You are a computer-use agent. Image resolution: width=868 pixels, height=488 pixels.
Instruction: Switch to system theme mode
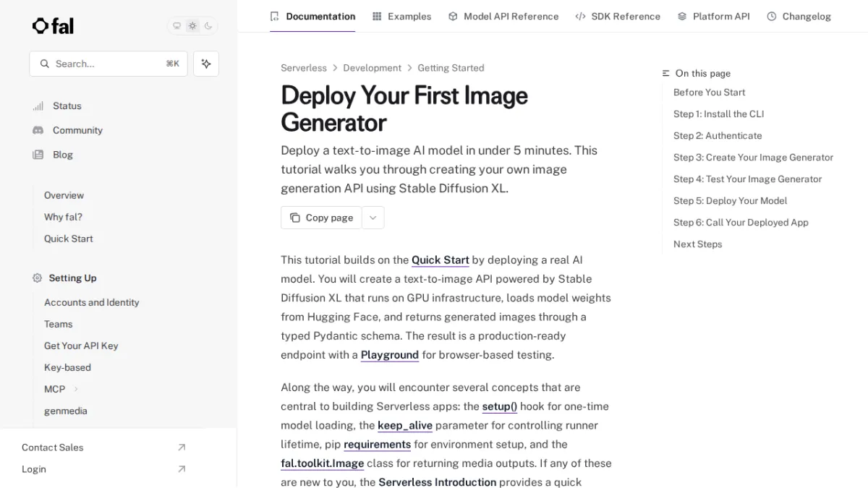tap(176, 26)
